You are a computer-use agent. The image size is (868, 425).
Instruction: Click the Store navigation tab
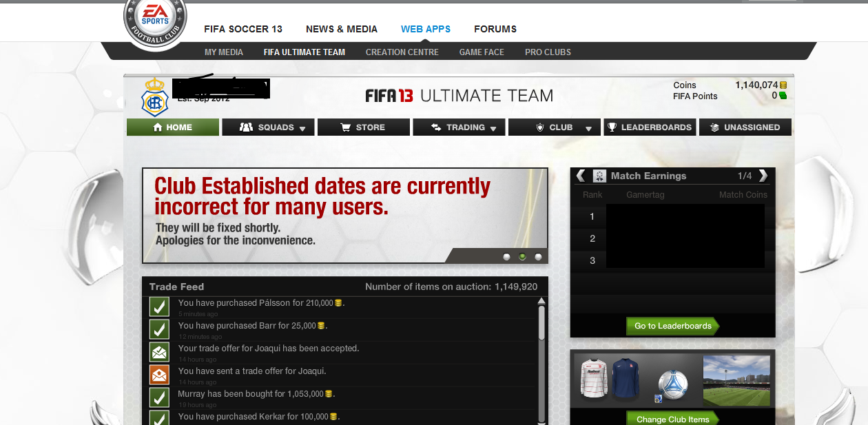364,127
